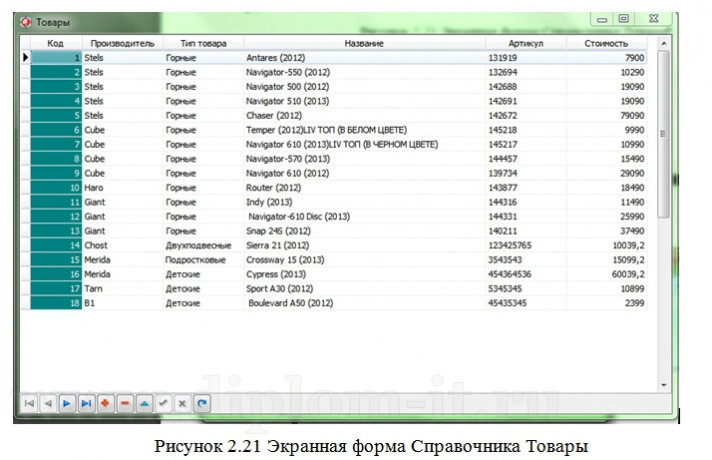Screen dimensions: 712x460
Task: Click type cell 'Двухподвесные'
Action: click(203, 245)
